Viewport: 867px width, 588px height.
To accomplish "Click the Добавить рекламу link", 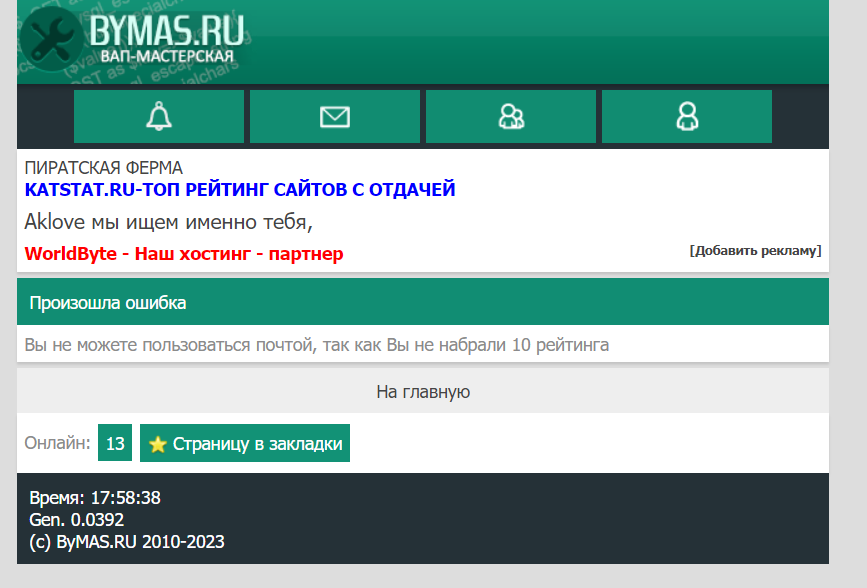I will point(755,250).
